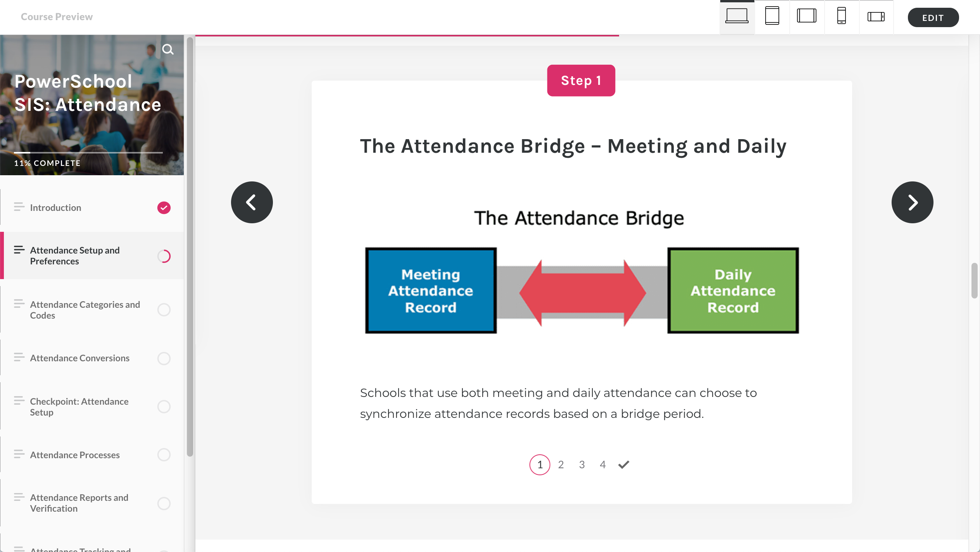The height and width of the screenshot is (552, 980).
Task: Switch to mobile portrait preview icon
Action: point(842,17)
